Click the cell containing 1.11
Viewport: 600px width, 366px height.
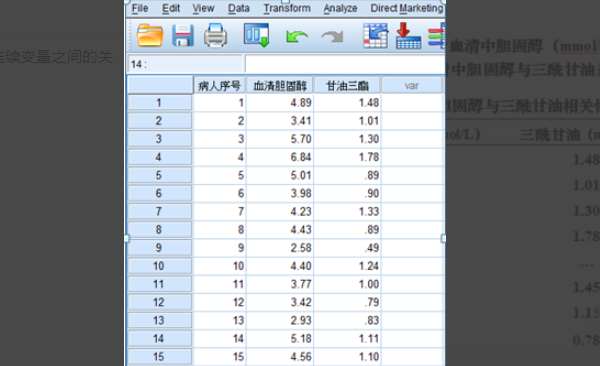[x=347, y=338]
